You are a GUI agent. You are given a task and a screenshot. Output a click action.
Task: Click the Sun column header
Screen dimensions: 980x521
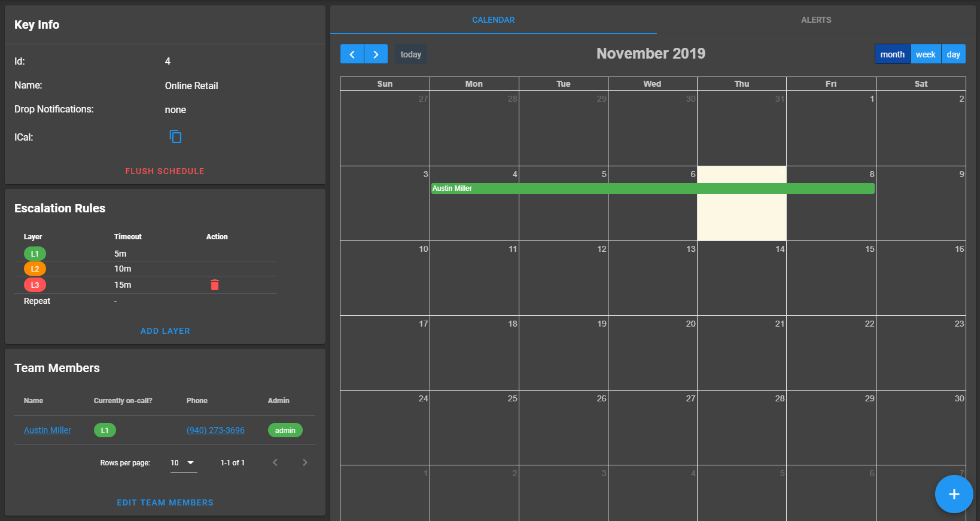385,84
